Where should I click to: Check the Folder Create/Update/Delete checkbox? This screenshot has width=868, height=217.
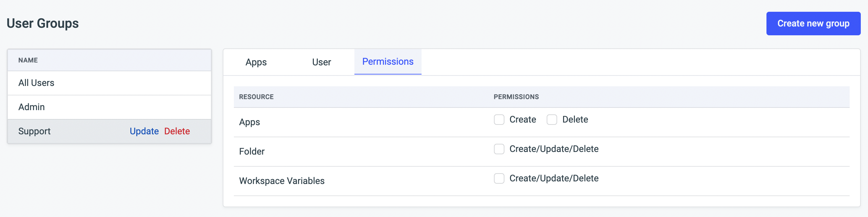[499, 149]
